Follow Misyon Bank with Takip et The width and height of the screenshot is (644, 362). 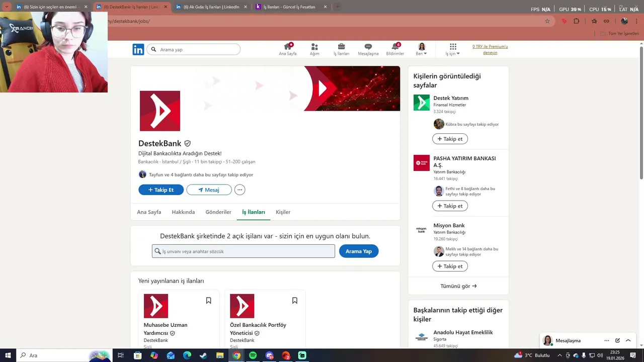click(x=450, y=266)
